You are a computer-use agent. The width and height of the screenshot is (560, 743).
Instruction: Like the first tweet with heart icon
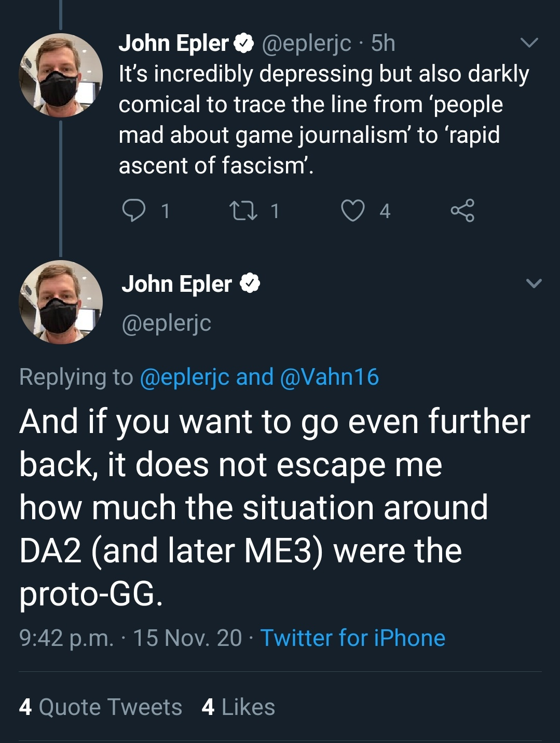[352, 211]
